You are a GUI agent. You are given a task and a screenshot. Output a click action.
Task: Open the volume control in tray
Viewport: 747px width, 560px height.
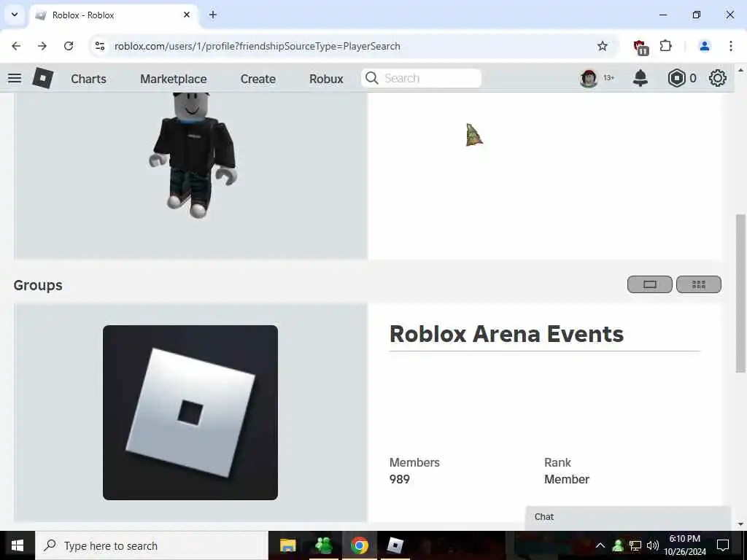click(x=653, y=545)
